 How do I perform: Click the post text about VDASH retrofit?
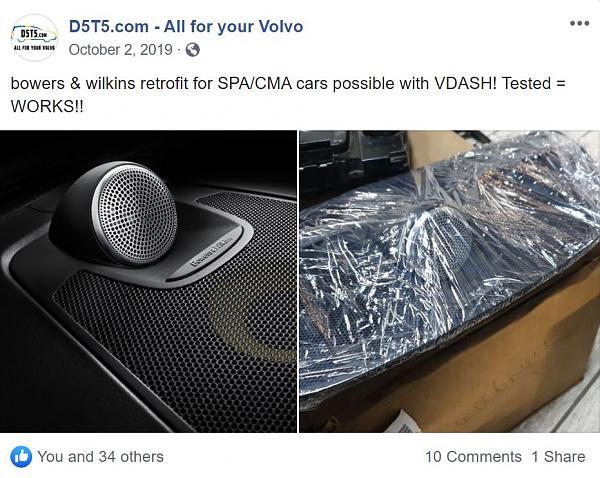tap(288, 94)
